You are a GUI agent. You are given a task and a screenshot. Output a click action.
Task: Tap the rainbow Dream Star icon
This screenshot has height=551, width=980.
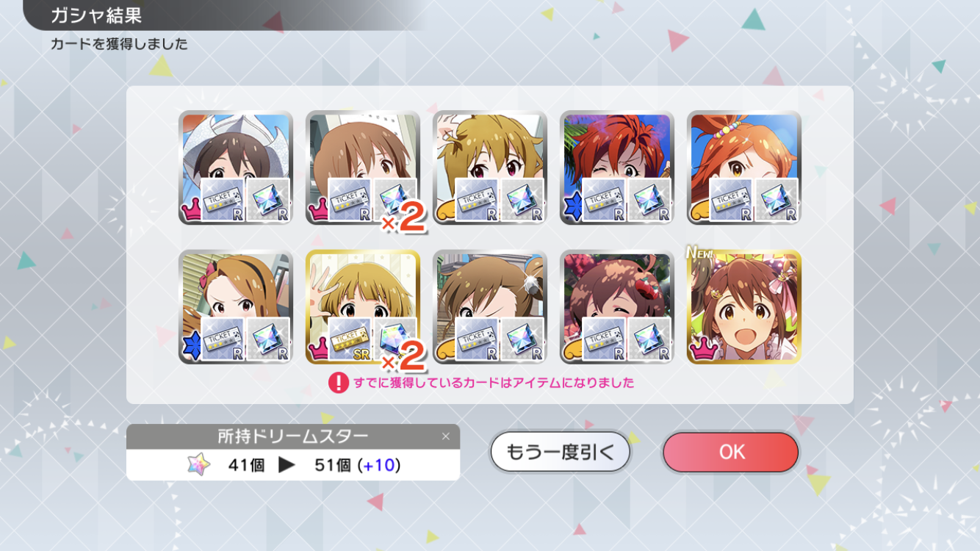pyautogui.click(x=199, y=465)
